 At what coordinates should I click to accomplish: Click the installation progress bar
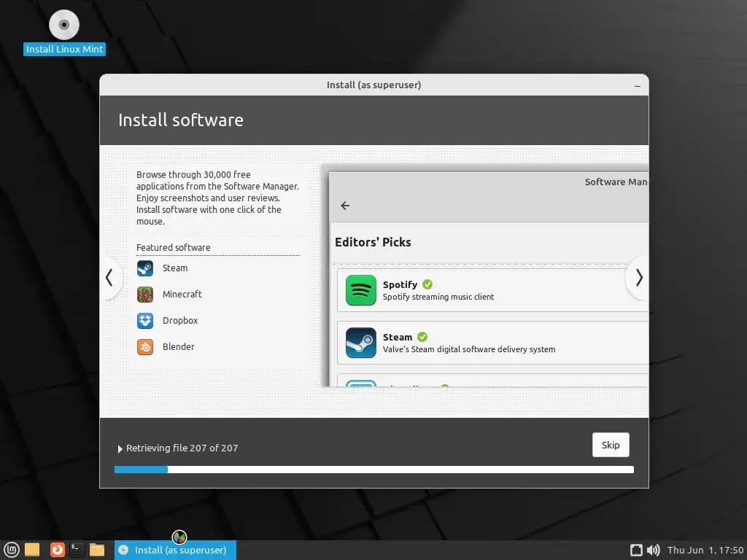click(374, 470)
